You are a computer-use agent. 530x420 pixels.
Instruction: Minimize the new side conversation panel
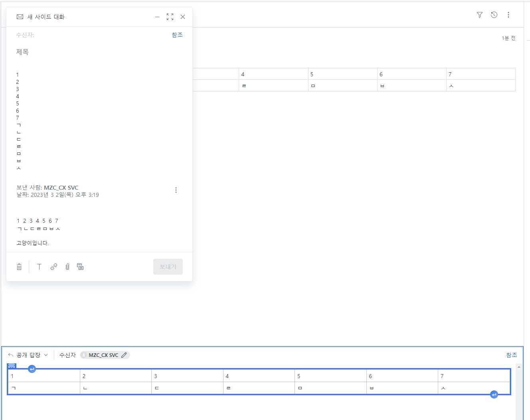coord(157,17)
